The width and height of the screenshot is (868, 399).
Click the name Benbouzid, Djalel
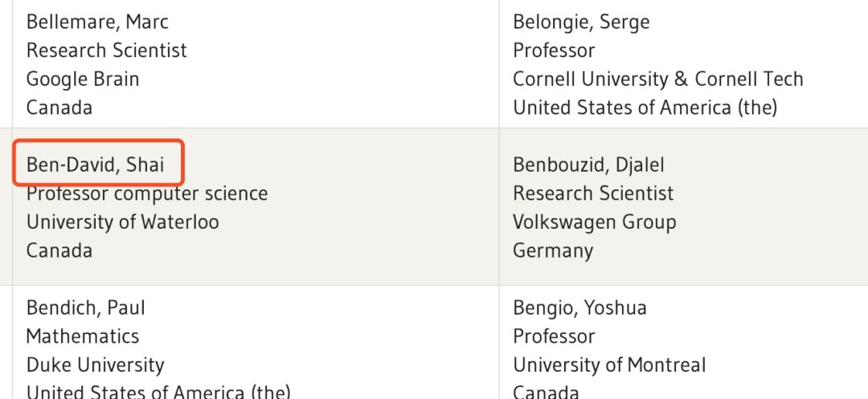589,165
